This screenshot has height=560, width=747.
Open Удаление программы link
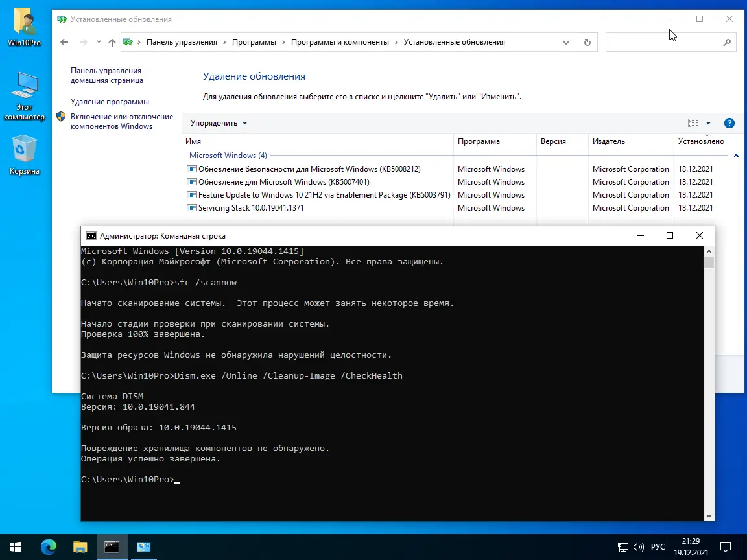point(110,102)
